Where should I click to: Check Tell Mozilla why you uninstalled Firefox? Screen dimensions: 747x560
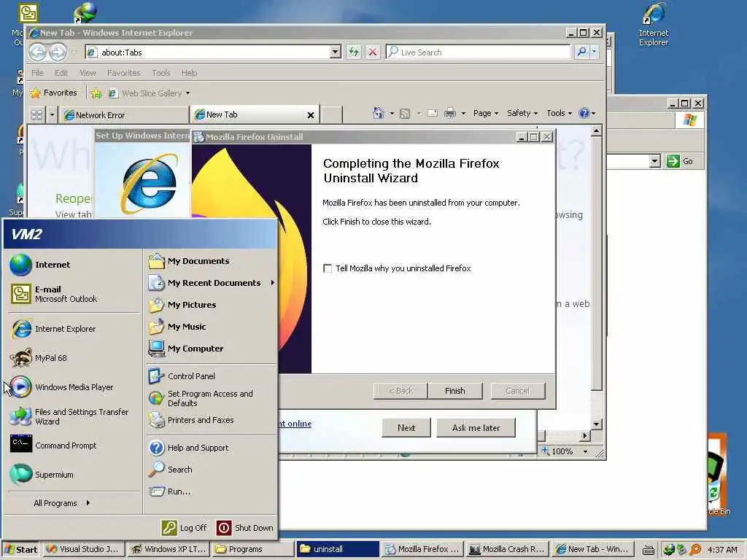pos(328,268)
